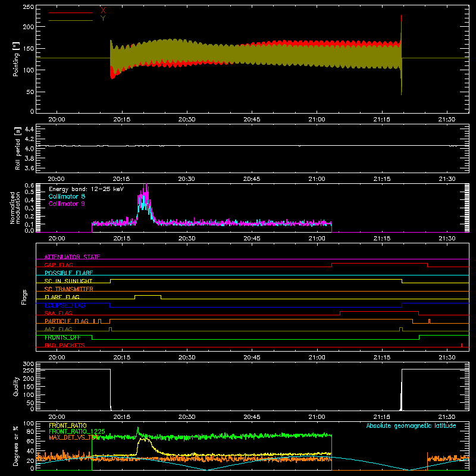Click the ATTENUATOR_STATE flag label
This screenshot has height=476, width=476.
(72, 257)
